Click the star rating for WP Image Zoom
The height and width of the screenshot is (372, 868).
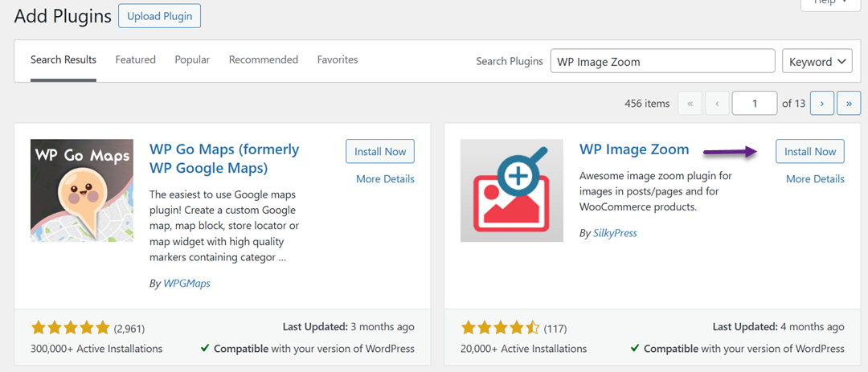point(500,328)
